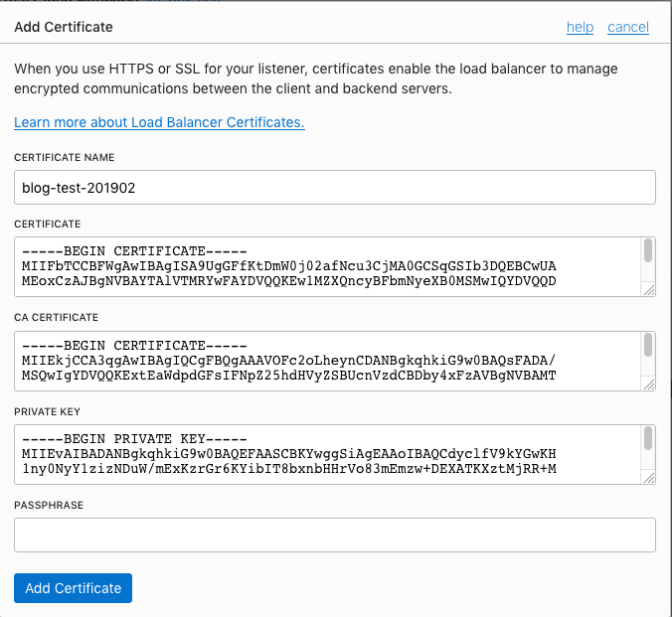The height and width of the screenshot is (617, 672).
Task: Click inside the Certificate text area
Action: click(328, 266)
